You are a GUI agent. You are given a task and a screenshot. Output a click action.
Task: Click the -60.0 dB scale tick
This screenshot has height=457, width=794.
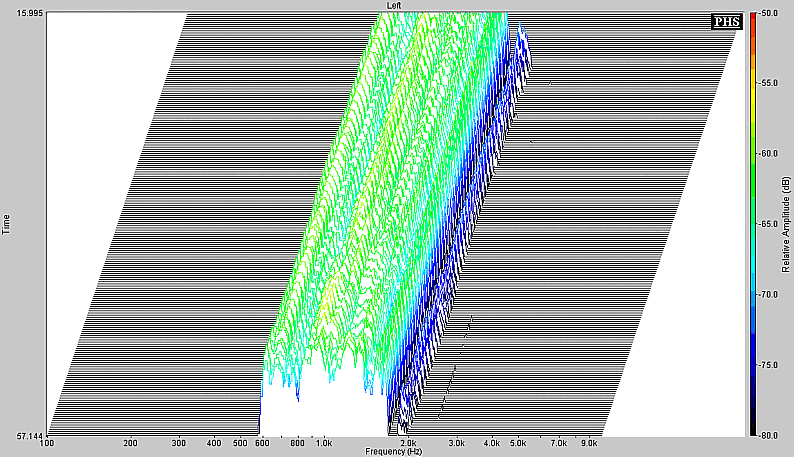point(769,154)
